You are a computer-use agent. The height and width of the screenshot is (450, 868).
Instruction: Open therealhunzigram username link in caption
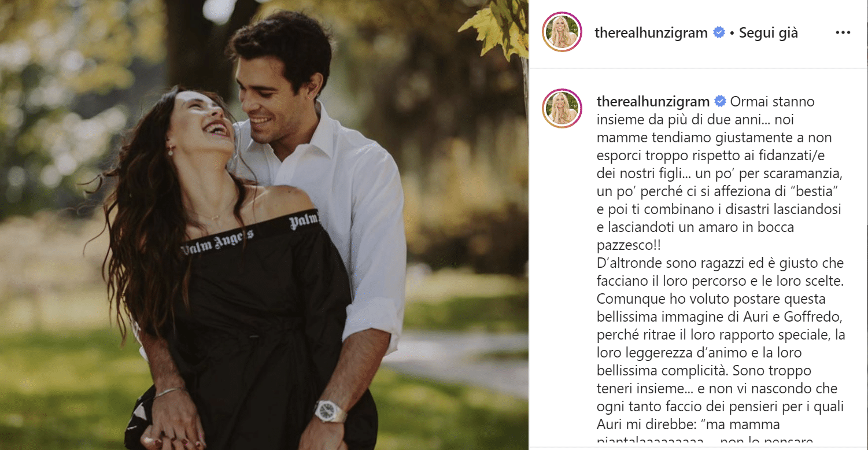[653, 102]
